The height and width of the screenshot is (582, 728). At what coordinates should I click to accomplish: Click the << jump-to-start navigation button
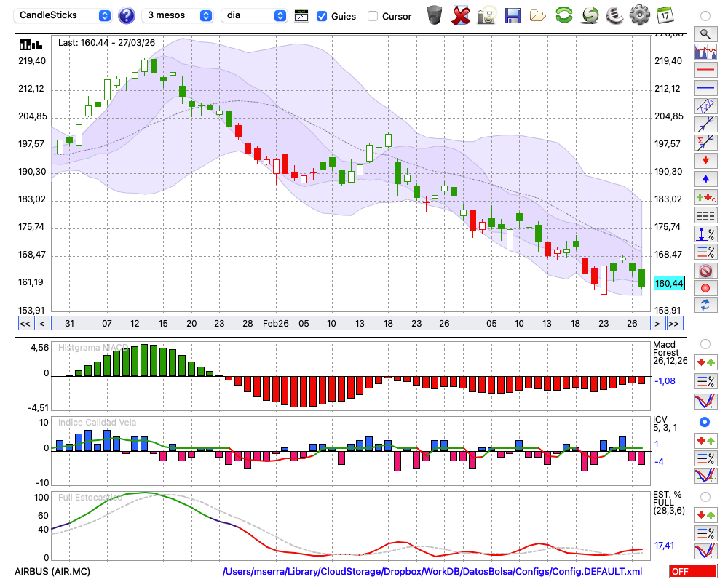click(25, 324)
